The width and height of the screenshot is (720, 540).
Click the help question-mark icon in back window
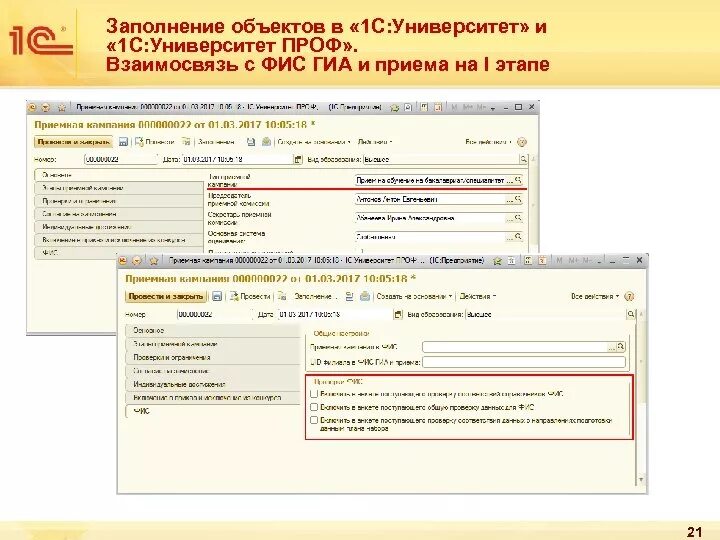pos(522,142)
